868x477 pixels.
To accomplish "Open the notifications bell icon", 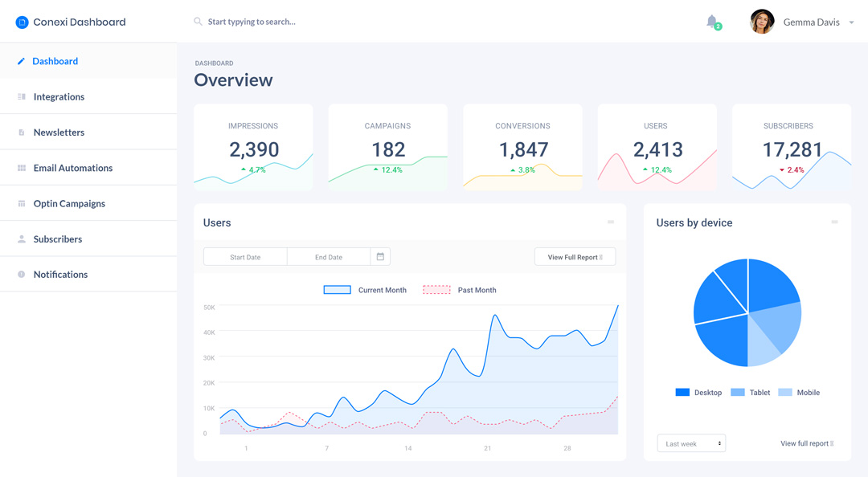I will click(712, 21).
